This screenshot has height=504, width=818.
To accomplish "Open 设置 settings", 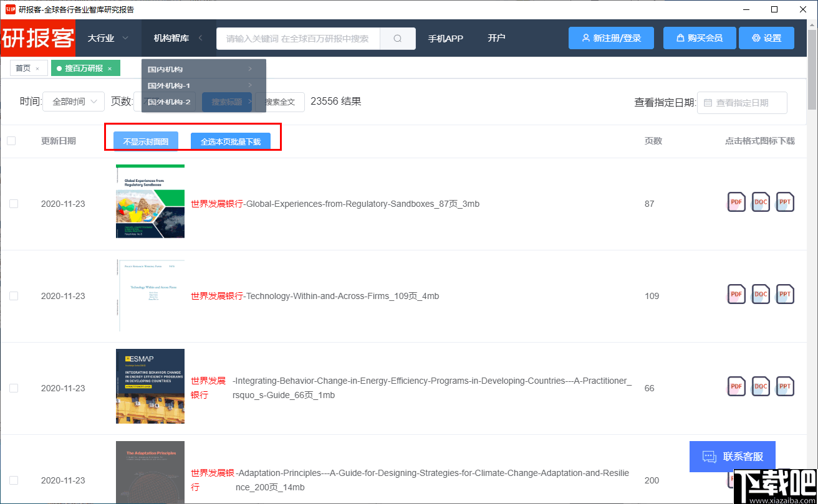I will pos(766,38).
